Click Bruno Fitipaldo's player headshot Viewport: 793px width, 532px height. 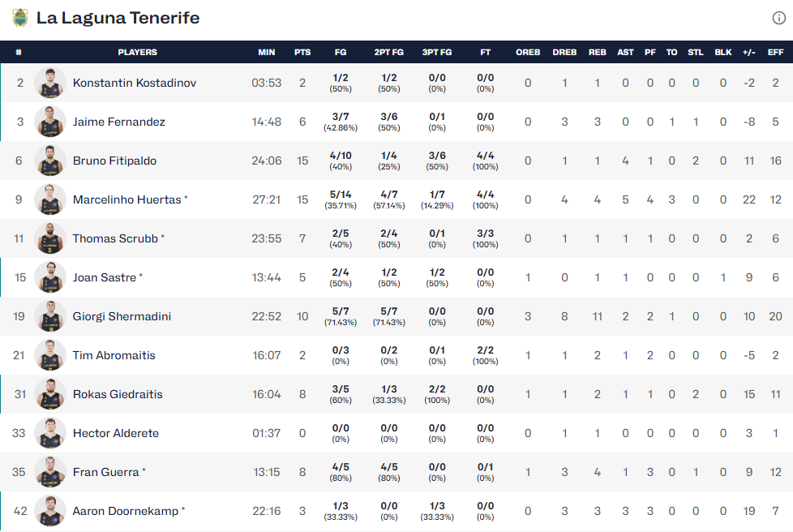click(50, 161)
